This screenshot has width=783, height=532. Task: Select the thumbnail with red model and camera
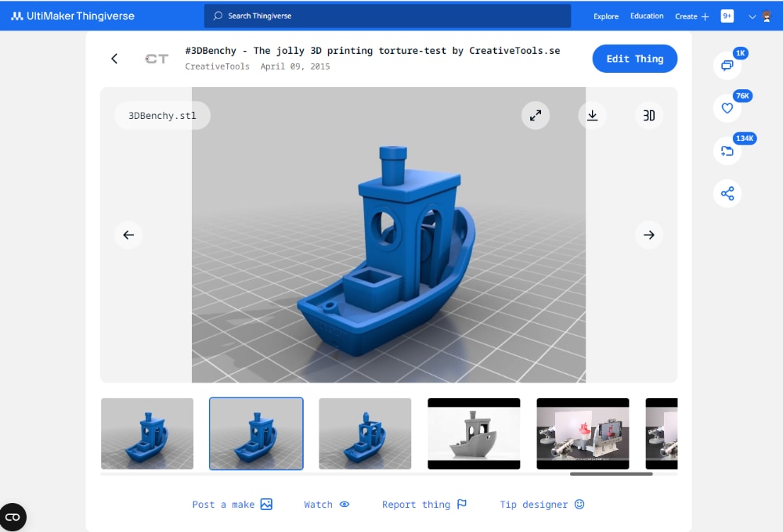pyautogui.click(x=583, y=433)
